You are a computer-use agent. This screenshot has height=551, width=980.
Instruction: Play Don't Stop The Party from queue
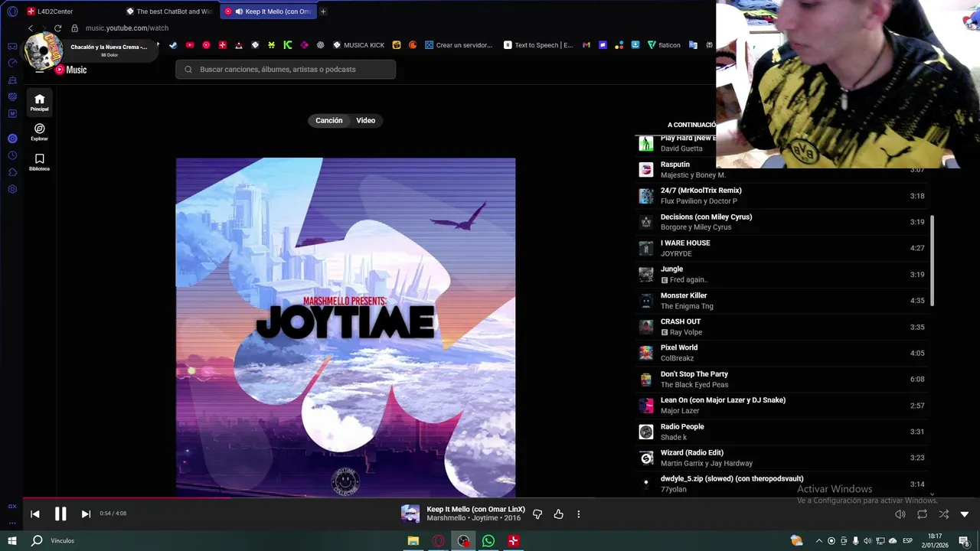tap(781, 380)
